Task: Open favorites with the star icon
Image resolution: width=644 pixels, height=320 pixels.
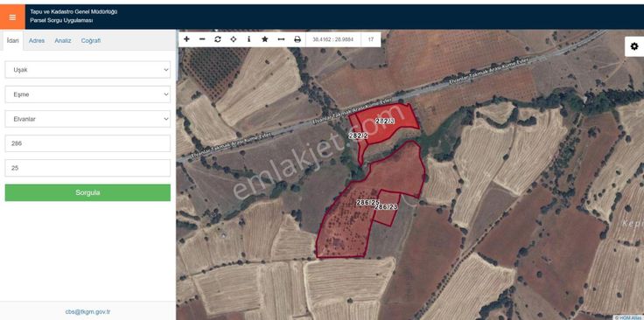Action: pos(265,39)
